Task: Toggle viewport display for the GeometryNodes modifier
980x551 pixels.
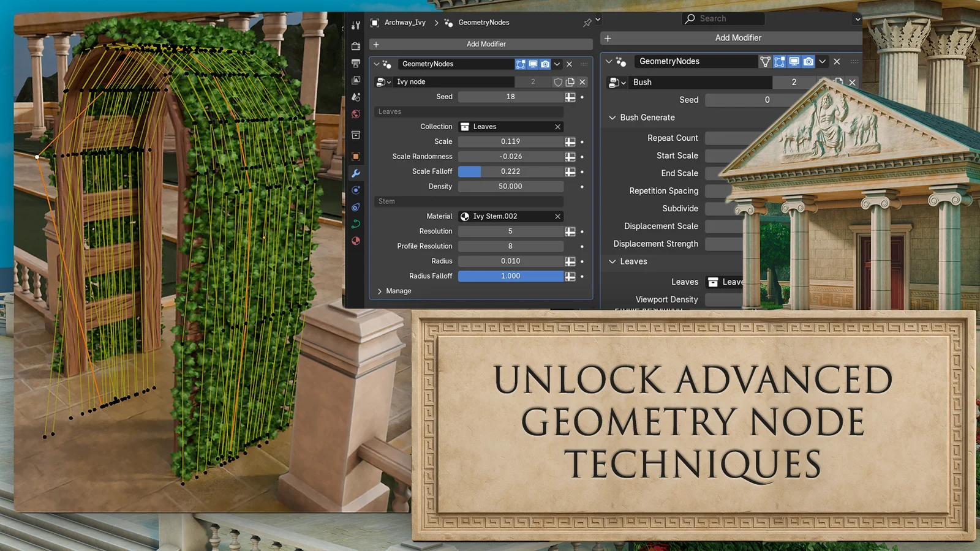Action: click(533, 64)
